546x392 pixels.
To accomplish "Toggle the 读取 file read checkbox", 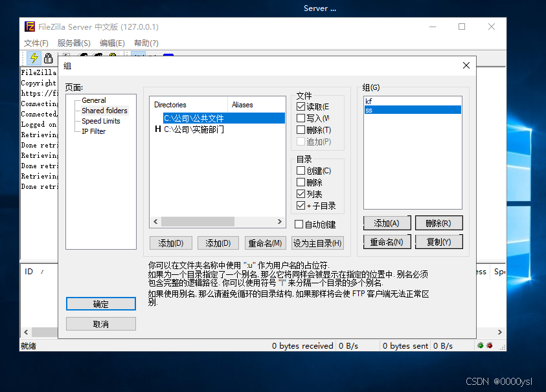I will click(x=301, y=107).
